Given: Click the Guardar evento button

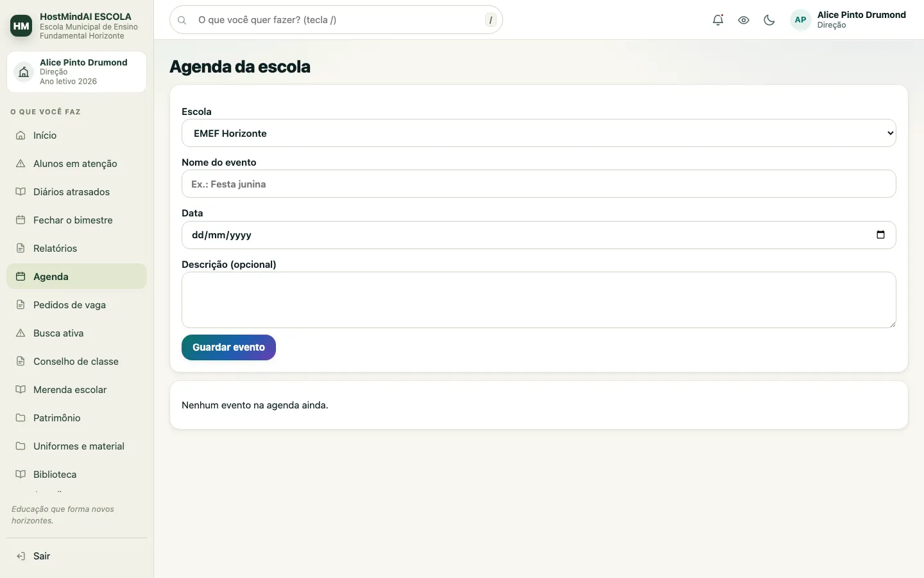Looking at the screenshot, I should click(228, 347).
